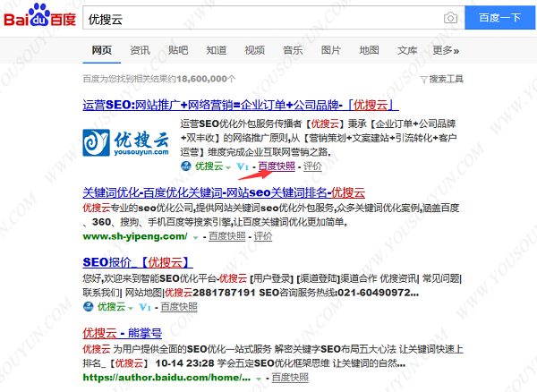Open 百度快照 of the sh-yipeng.com result
The image size is (537, 392).
pyautogui.click(x=227, y=236)
